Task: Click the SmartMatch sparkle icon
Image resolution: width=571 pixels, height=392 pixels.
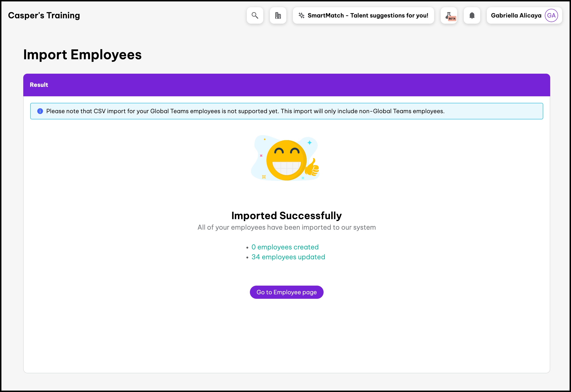Action: point(301,15)
